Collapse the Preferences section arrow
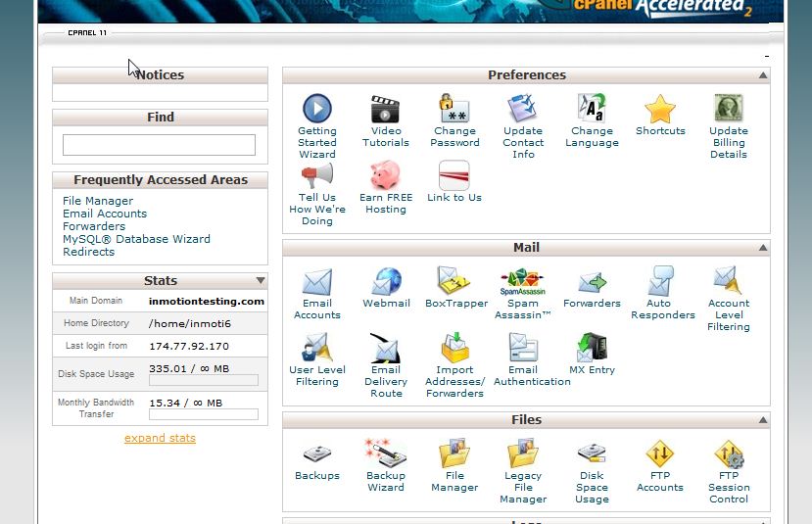Image resolution: width=812 pixels, height=524 pixels. [763, 75]
